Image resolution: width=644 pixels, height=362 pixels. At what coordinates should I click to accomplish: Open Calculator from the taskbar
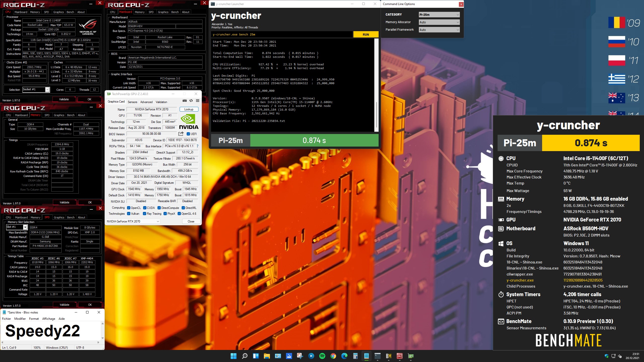click(355, 356)
